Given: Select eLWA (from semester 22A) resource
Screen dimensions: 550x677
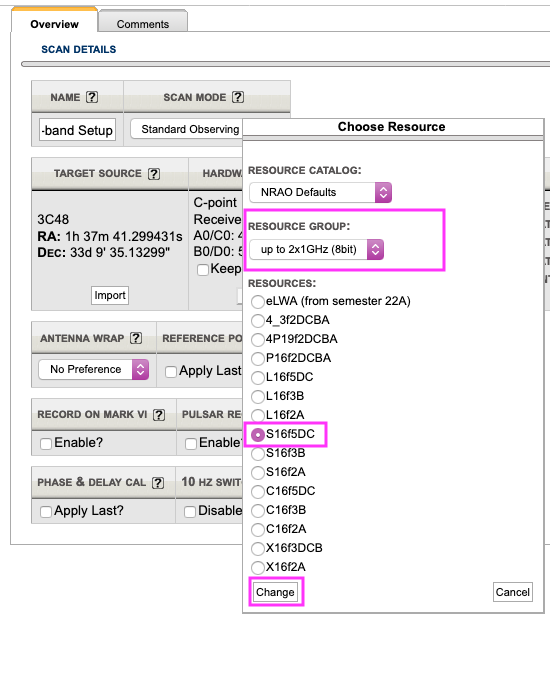Looking at the screenshot, I should coord(258,301).
